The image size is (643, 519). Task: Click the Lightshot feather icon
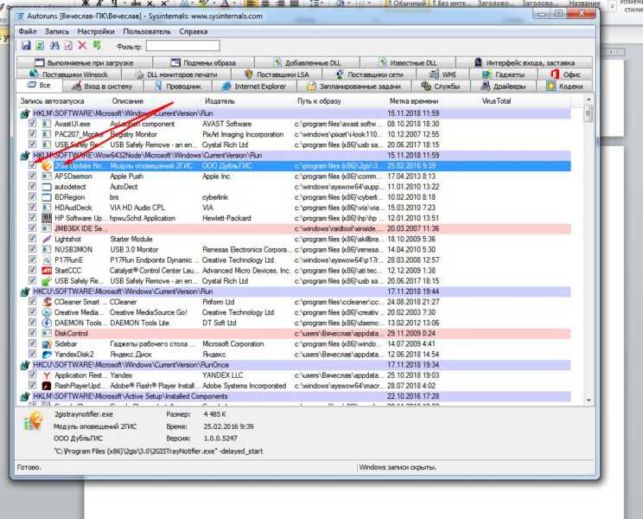click(x=46, y=239)
